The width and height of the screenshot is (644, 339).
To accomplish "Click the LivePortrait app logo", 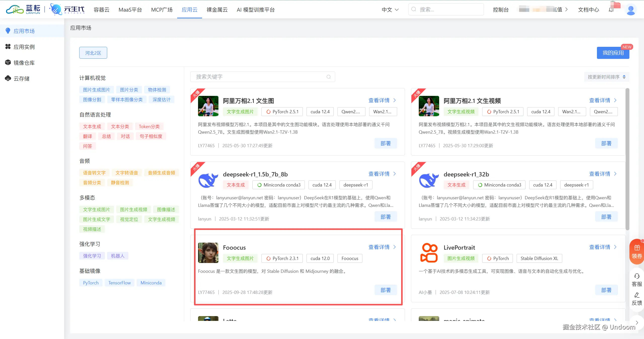I will (429, 252).
